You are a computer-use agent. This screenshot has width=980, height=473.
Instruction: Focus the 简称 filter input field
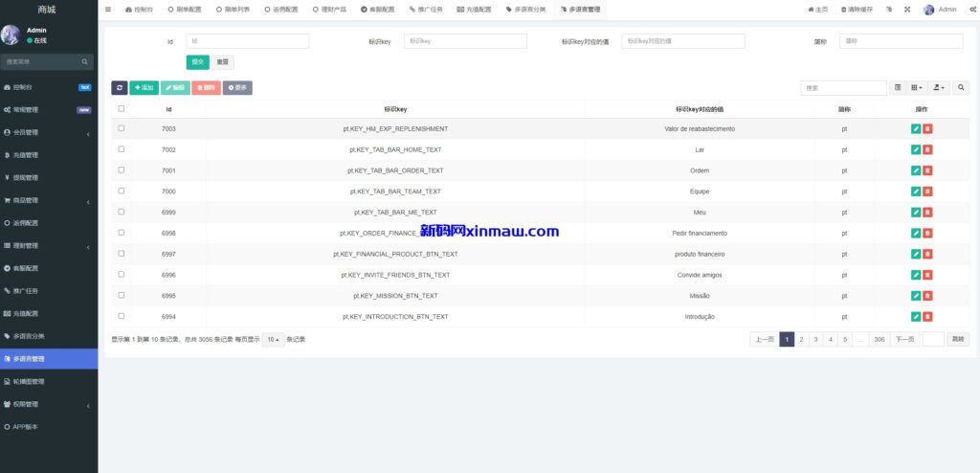[x=902, y=40]
